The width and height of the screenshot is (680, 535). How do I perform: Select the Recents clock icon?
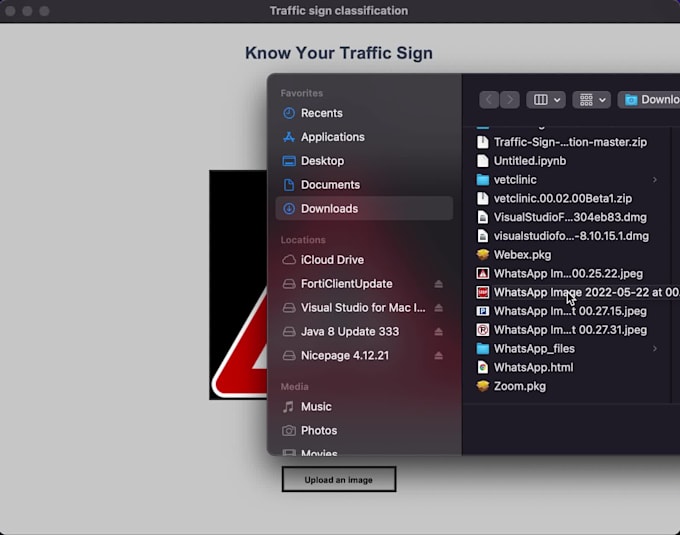coord(289,113)
